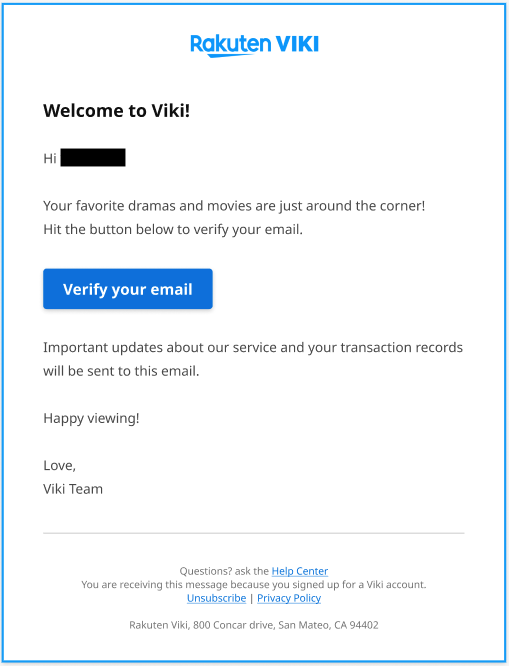Viewport: 509px width, 666px height.
Task: Open the Privacy Policy link
Action: click(x=289, y=598)
